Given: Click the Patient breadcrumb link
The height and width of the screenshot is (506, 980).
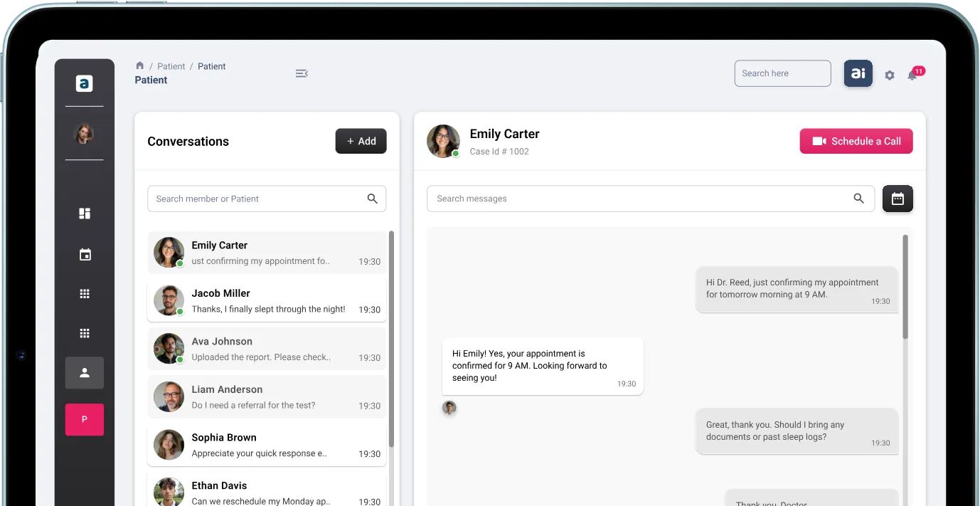Looking at the screenshot, I should click(x=171, y=66).
